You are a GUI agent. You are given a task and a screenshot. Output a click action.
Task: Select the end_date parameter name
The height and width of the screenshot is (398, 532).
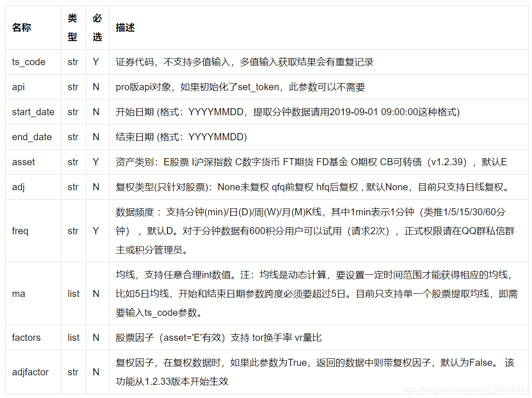[32, 137]
